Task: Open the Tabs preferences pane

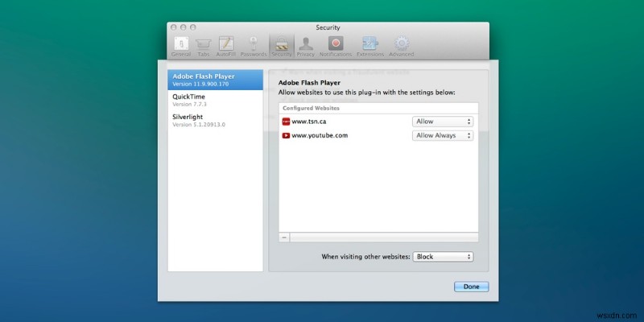Action: (204, 47)
